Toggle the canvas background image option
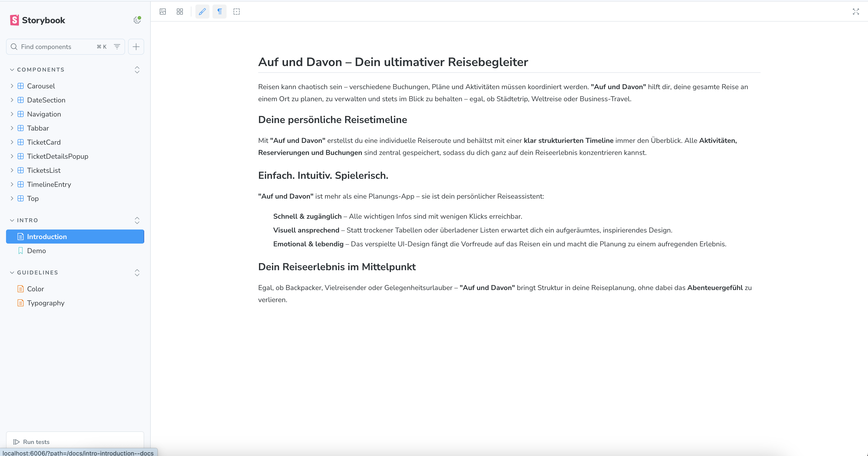This screenshot has height=456, width=868. pyautogui.click(x=163, y=12)
